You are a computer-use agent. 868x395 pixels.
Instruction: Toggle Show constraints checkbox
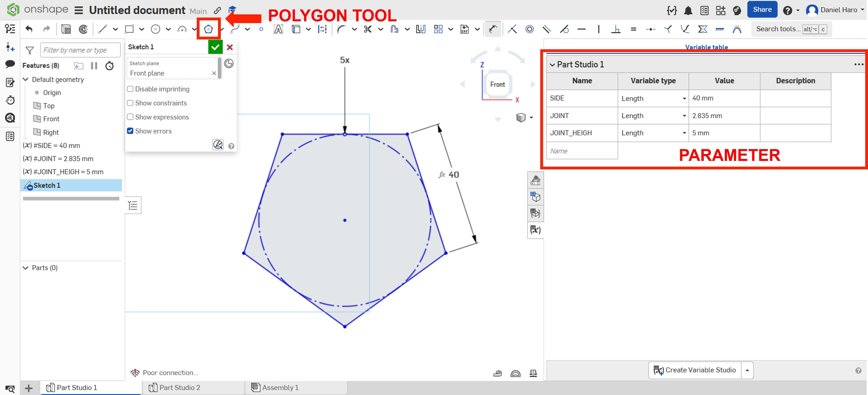pyautogui.click(x=130, y=103)
